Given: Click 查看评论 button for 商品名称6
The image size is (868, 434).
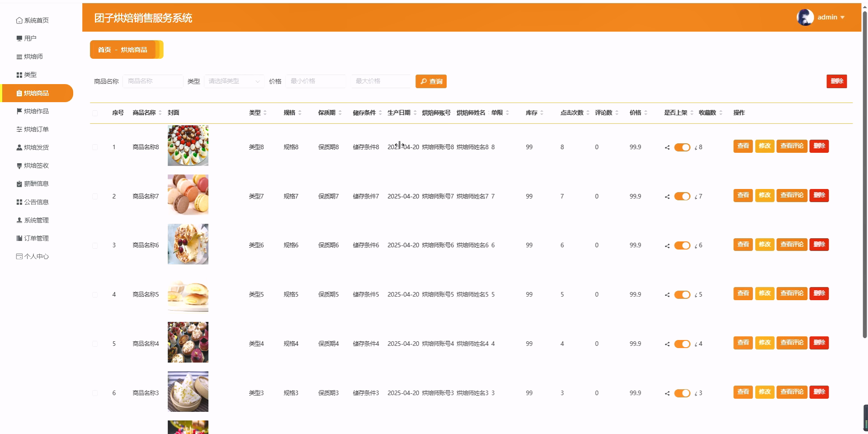Looking at the screenshot, I should click(792, 245).
